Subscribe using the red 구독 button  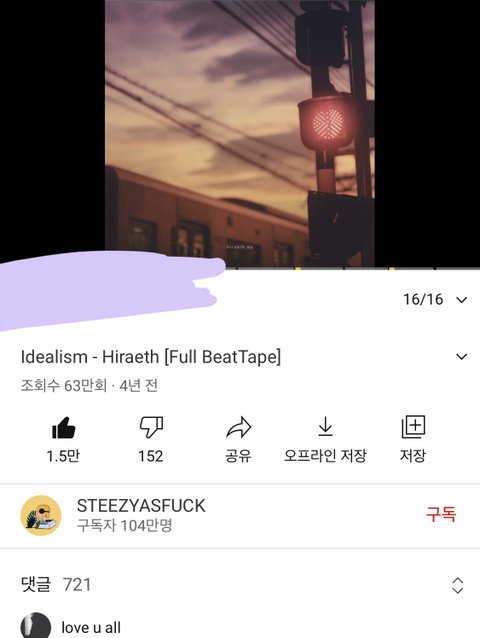tap(441, 514)
